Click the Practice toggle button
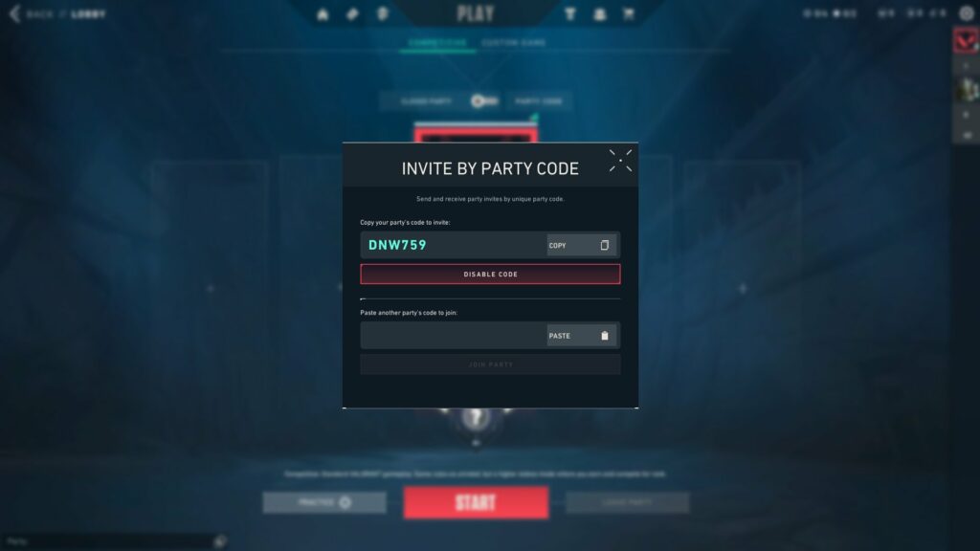Viewport: 980px width, 551px height. coord(324,502)
